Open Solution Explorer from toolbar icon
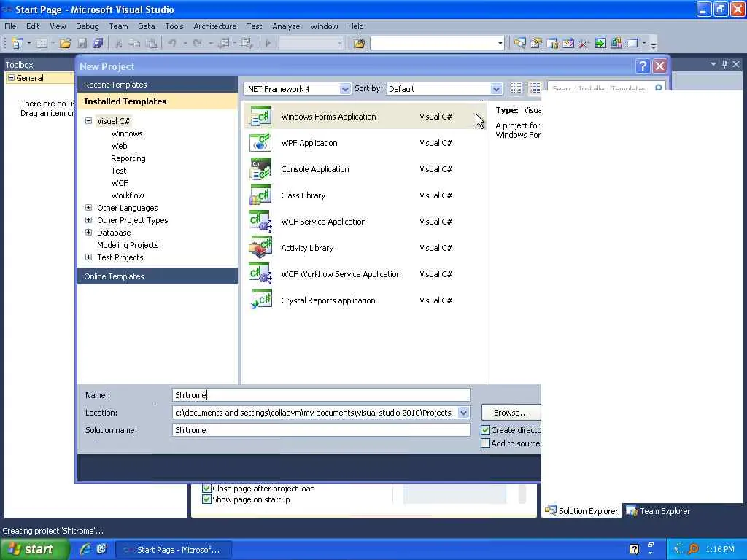The image size is (747, 560). 519,43
